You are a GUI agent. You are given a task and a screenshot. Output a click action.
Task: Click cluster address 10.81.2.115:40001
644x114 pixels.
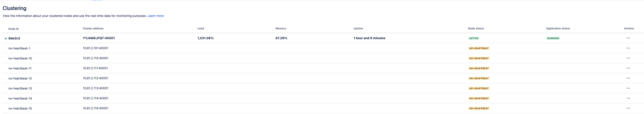click(x=96, y=108)
